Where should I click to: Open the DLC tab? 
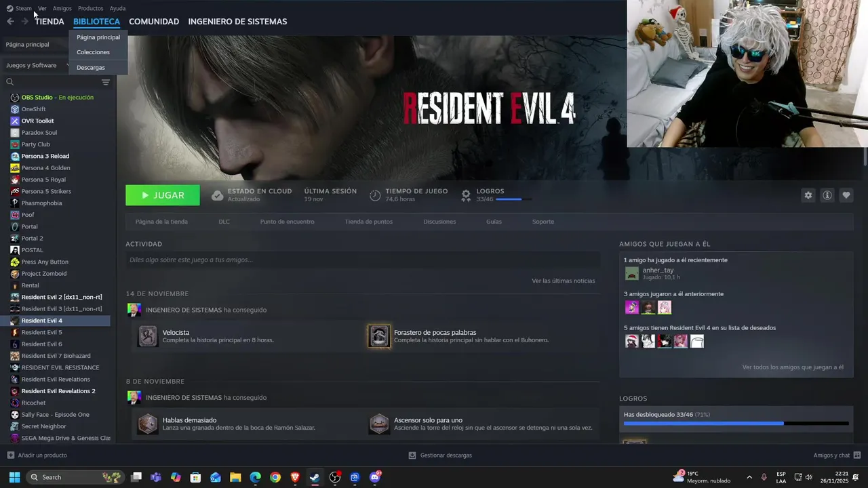pyautogui.click(x=224, y=222)
